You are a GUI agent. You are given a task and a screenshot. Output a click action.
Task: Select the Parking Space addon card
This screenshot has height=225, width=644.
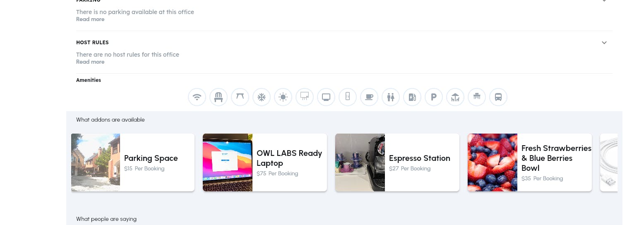click(133, 163)
